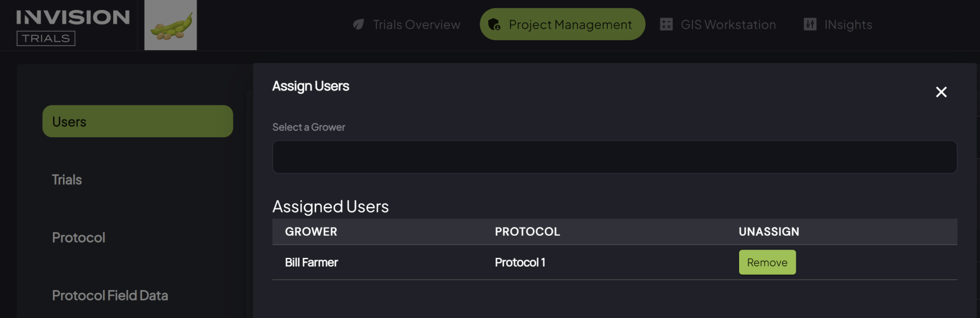Click the PROTOCOL column header

click(x=527, y=232)
